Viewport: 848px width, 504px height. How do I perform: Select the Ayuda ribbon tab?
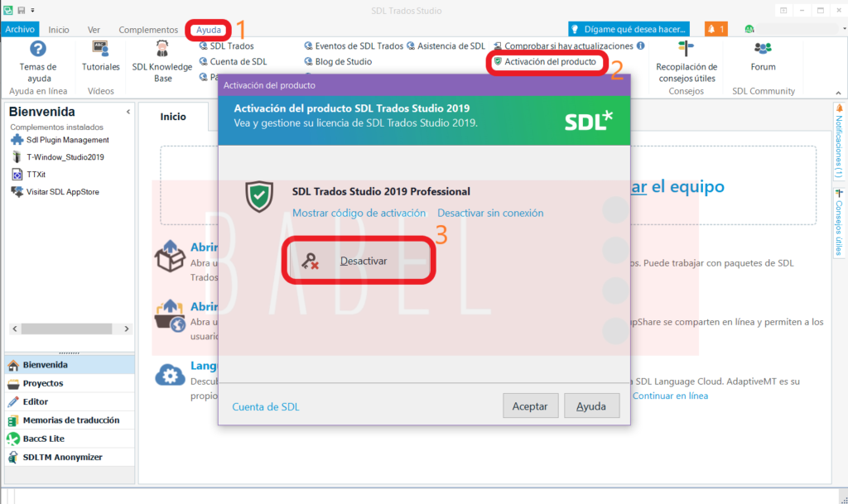pos(208,30)
